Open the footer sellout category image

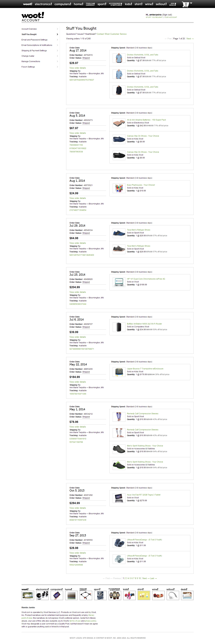pos(173,595)
